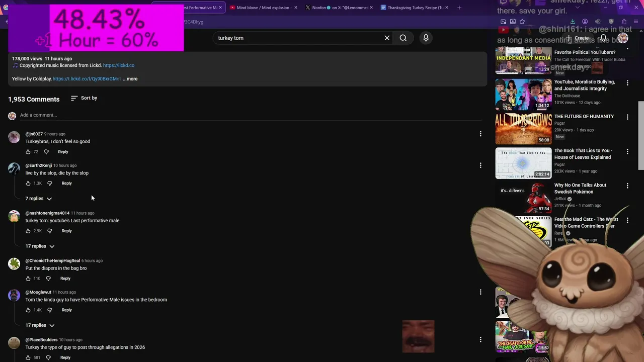Open the browser downloads icon
The height and width of the screenshot is (362, 644).
click(573, 22)
